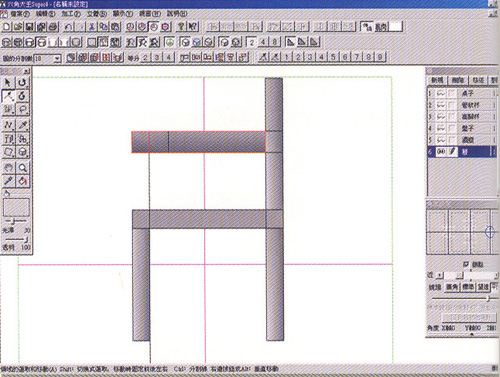Click the current color swatch in the toolbox
The width and height of the screenshot is (500, 377).
click(x=16, y=208)
